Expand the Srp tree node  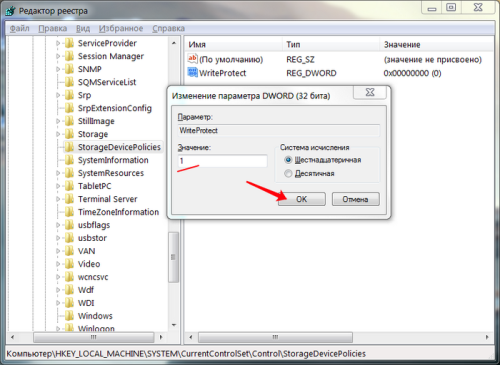[x=58, y=95]
